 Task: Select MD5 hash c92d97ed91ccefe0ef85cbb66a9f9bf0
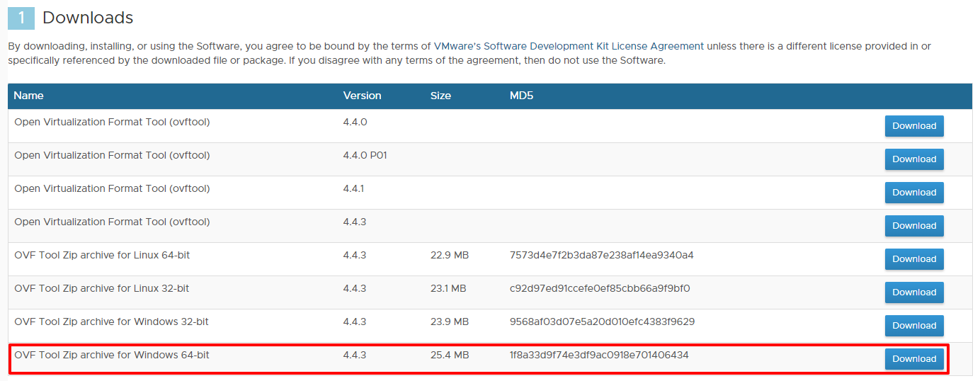[599, 288]
